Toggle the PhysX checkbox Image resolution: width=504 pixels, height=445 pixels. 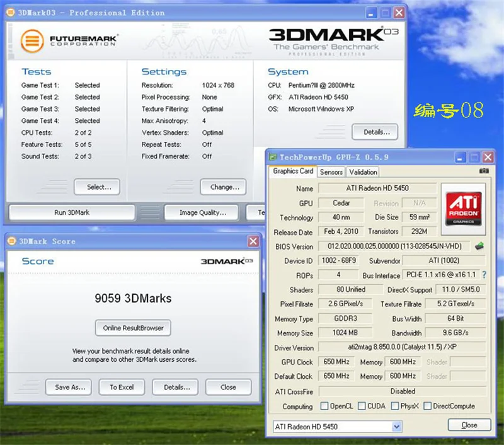tap(394, 406)
